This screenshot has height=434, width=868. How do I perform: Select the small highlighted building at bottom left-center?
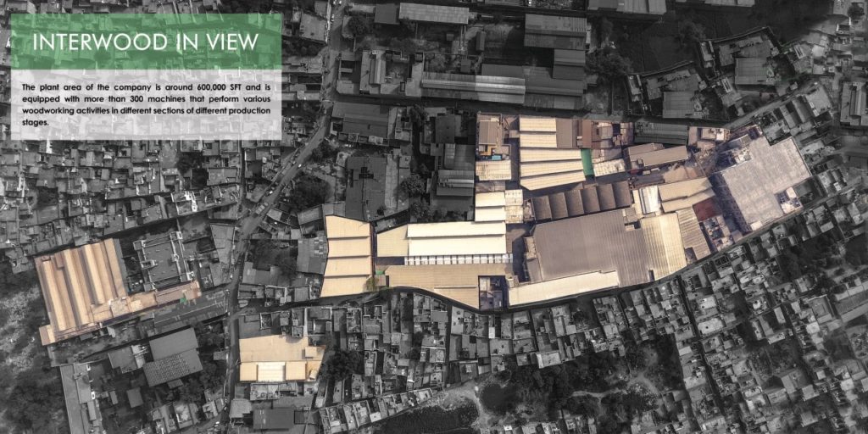pos(278,357)
